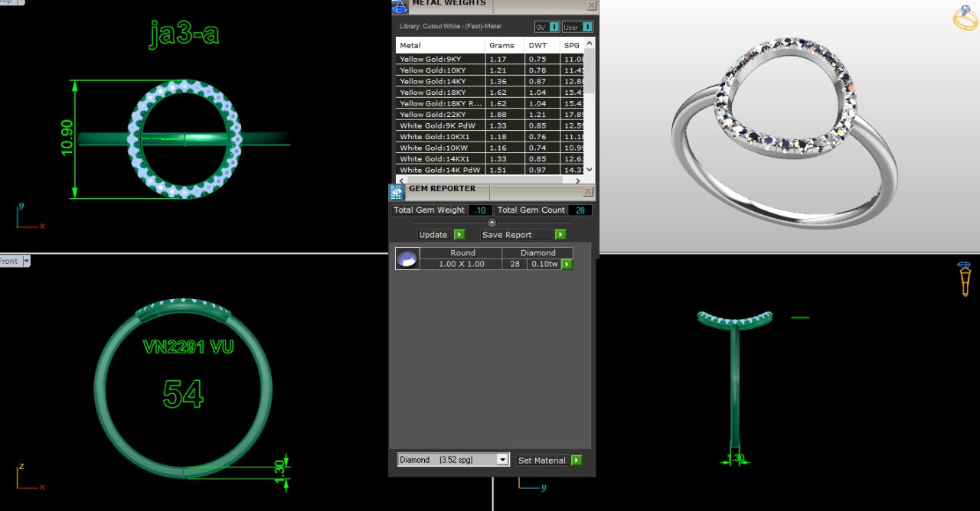Click the metal list scroll right arrow
Viewport: 980px width, 511px height.
pyautogui.click(x=580, y=180)
